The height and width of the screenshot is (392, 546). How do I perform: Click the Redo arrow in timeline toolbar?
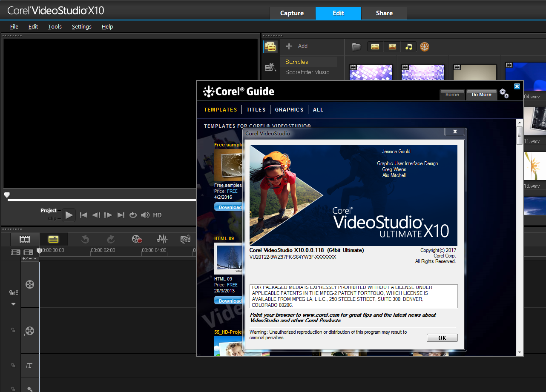click(x=111, y=240)
